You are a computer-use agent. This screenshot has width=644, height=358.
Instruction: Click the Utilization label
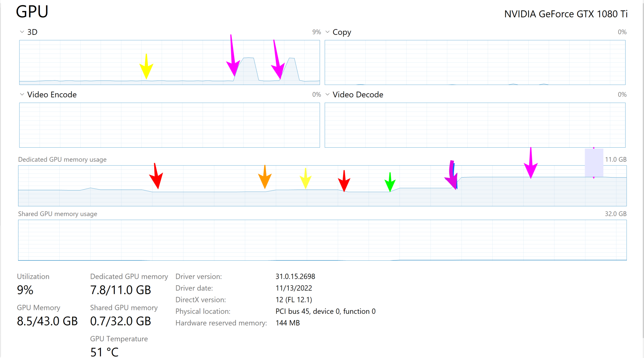33,276
